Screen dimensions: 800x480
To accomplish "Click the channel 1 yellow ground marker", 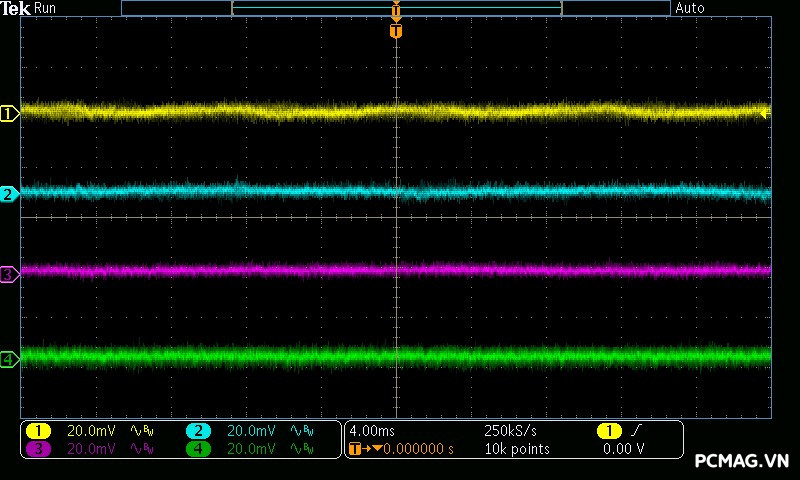I will pyautogui.click(x=10, y=114).
